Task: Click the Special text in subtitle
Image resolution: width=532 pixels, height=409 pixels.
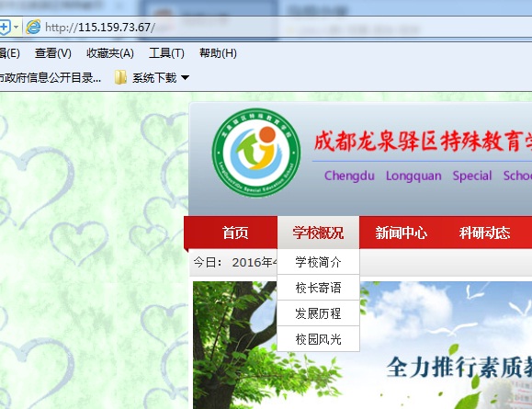Action: [472, 176]
